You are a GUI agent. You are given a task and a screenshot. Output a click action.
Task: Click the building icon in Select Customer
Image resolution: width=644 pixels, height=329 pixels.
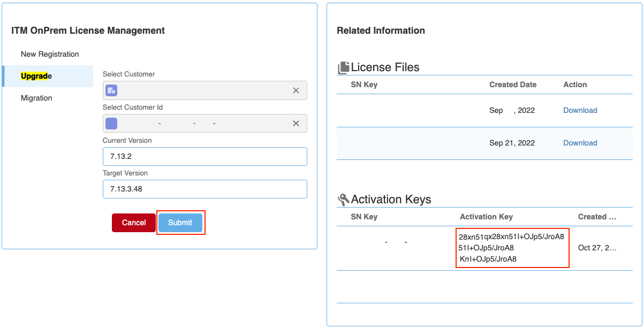(x=111, y=90)
